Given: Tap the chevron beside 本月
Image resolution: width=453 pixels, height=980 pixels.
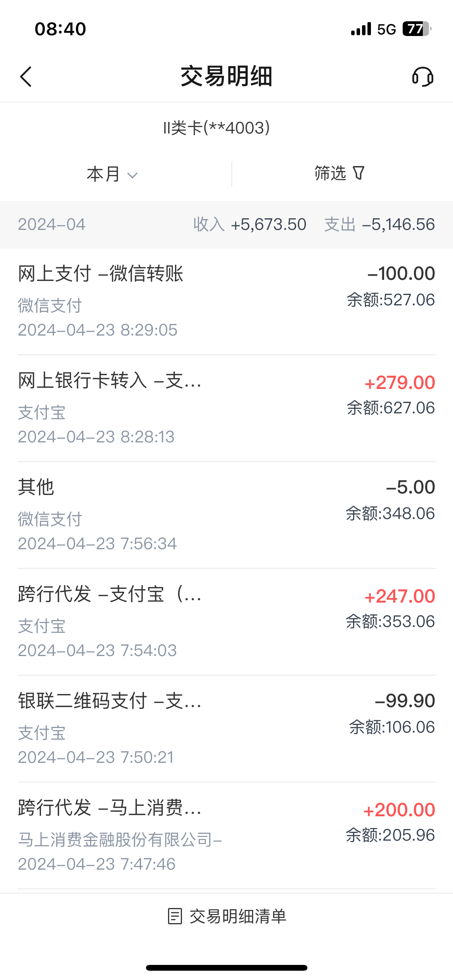Looking at the screenshot, I should 132,175.
